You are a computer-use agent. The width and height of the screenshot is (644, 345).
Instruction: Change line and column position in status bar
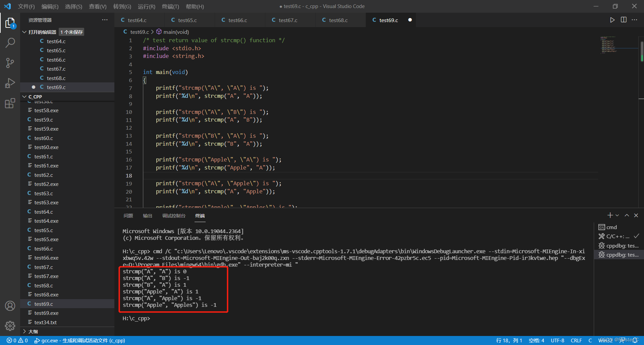(509, 341)
